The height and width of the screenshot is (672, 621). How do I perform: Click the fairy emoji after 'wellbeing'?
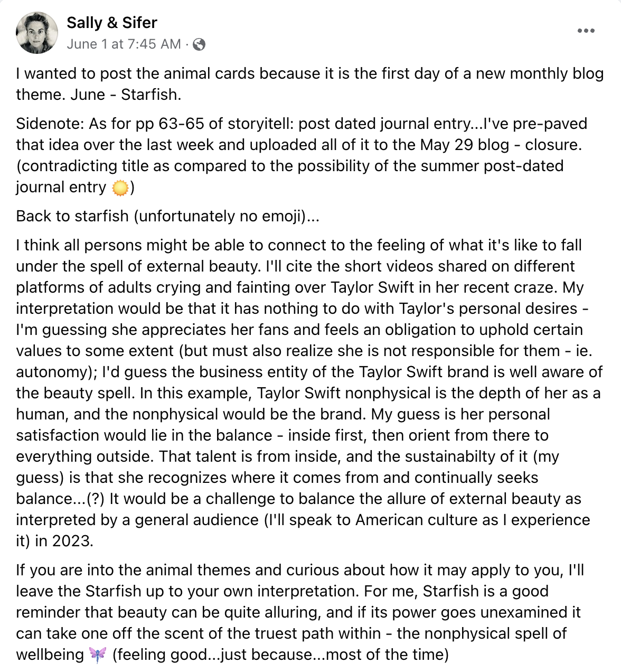(98, 655)
